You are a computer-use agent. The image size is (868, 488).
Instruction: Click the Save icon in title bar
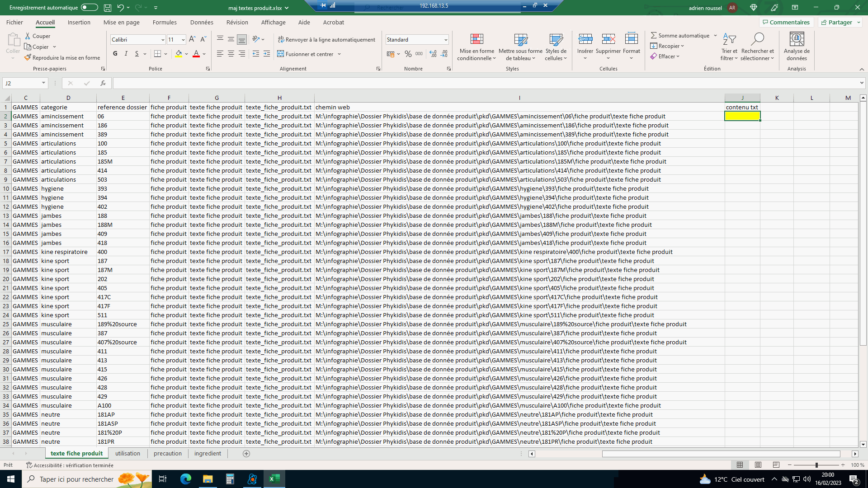pos(108,8)
